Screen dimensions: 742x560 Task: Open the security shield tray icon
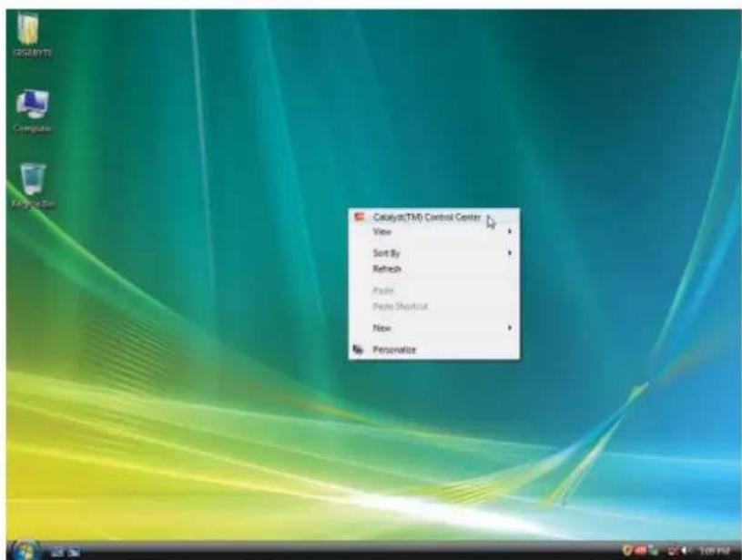[628, 551]
